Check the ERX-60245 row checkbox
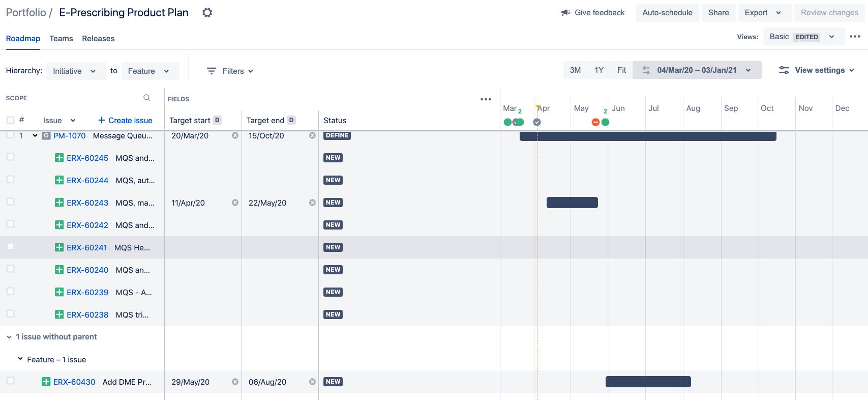Viewport: 868px width, 400px height. tap(10, 157)
